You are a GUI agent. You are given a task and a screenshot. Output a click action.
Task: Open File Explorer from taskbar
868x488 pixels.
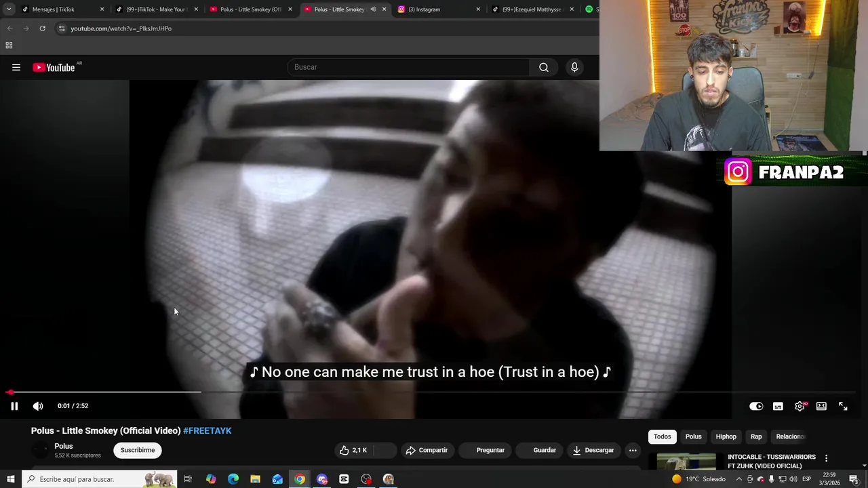point(255,479)
